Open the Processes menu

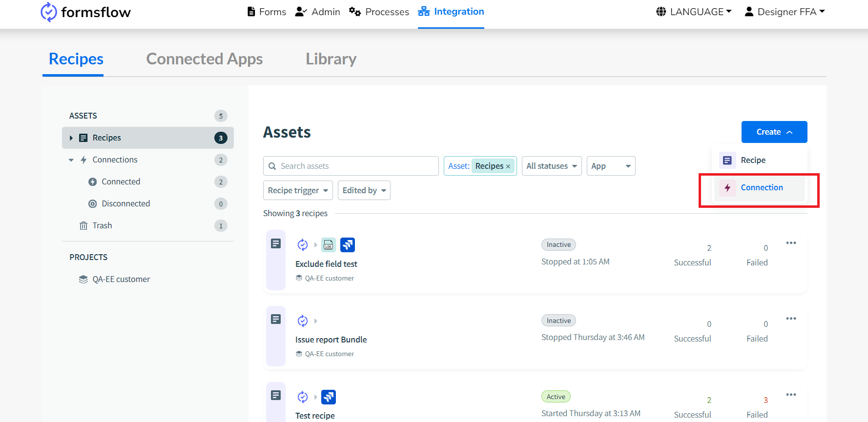pos(379,12)
